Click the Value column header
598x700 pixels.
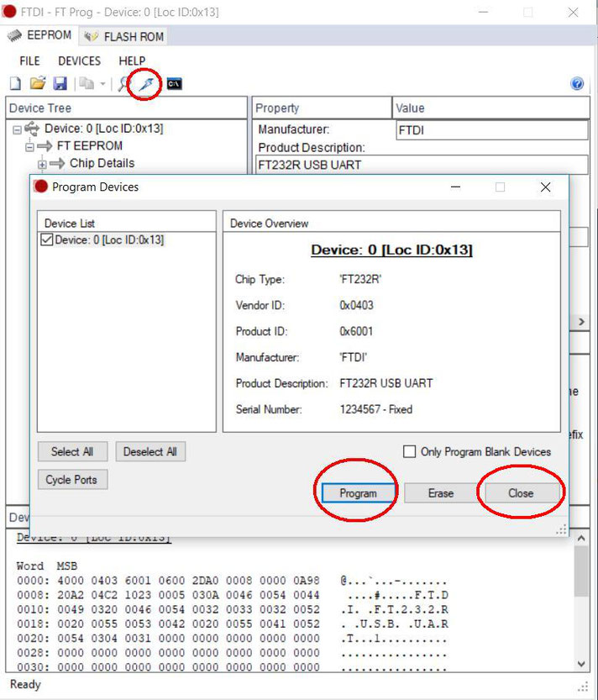pos(491,108)
